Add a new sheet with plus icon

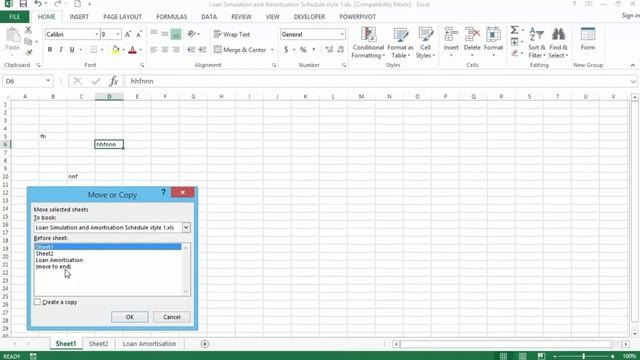coord(205,344)
